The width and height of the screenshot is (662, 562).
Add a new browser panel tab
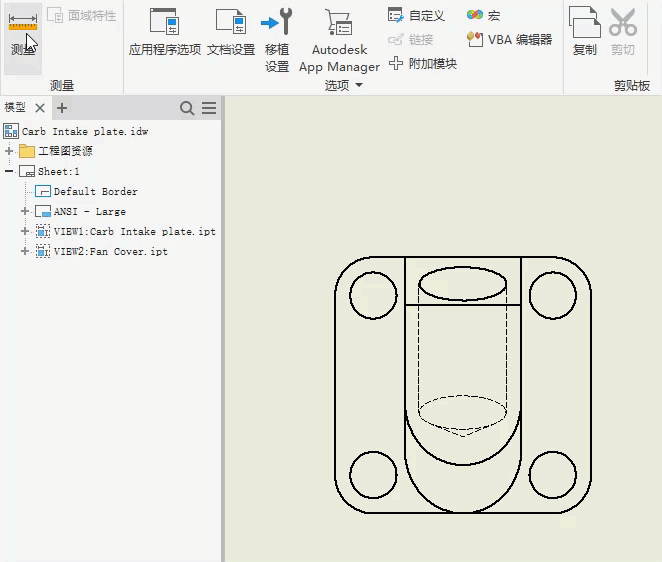(62, 108)
